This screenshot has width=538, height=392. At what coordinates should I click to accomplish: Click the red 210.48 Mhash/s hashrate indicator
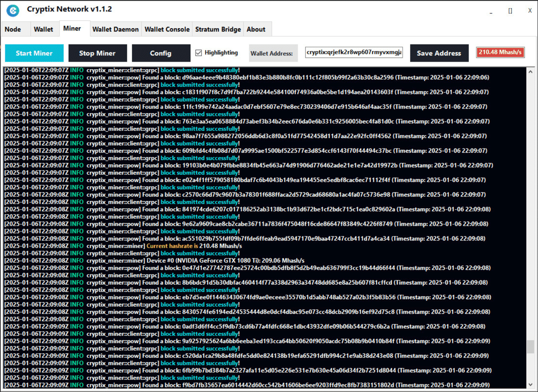(x=500, y=52)
